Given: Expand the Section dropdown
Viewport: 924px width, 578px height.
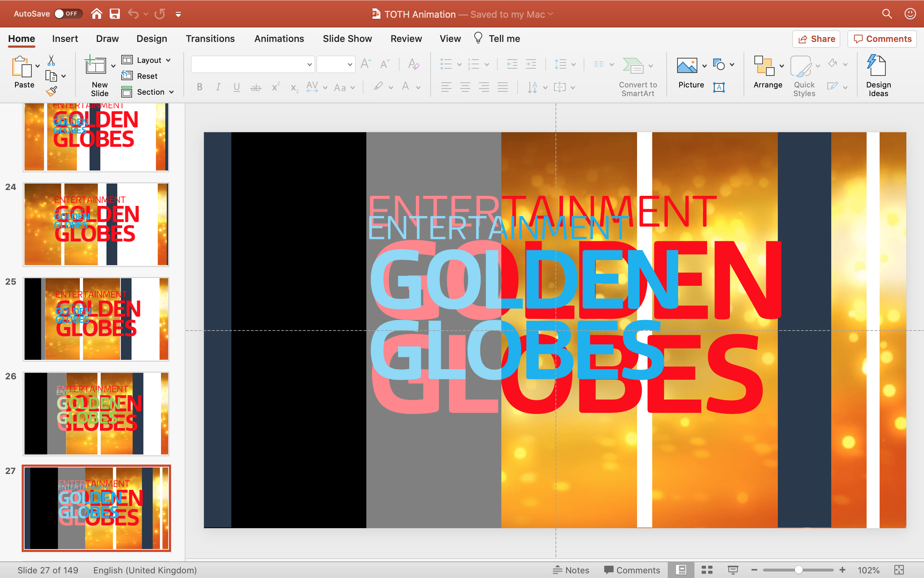Looking at the screenshot, I should (172, 92).
